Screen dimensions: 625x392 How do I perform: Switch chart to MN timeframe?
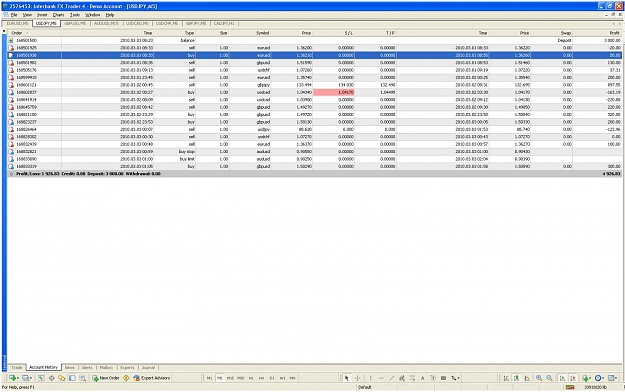click(x=293, y=378)
